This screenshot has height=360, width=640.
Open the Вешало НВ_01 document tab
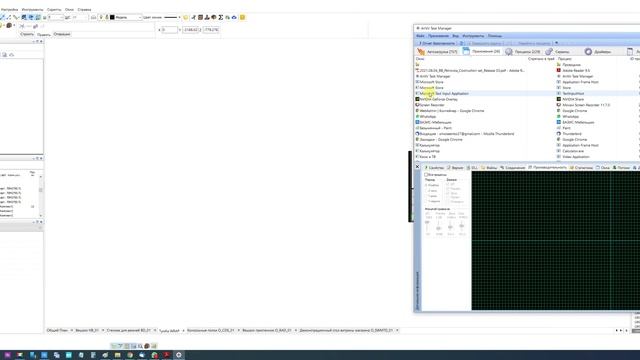point(87,330)
